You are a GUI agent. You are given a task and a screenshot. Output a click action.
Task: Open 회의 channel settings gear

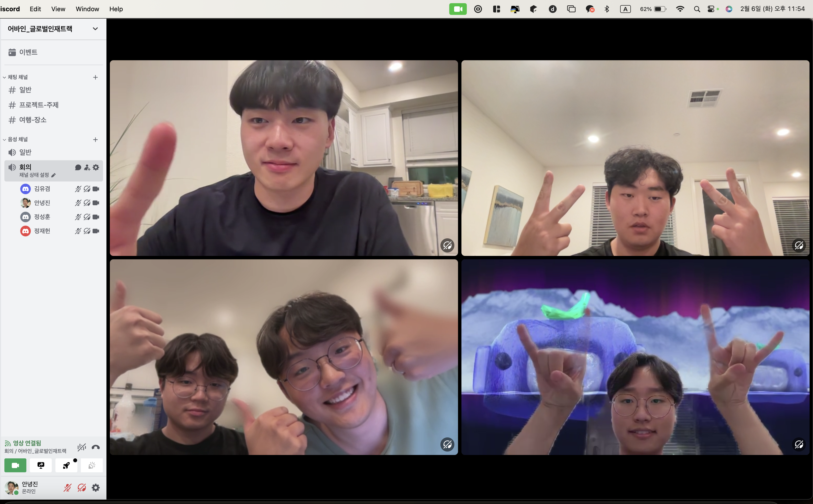point(96,167)
